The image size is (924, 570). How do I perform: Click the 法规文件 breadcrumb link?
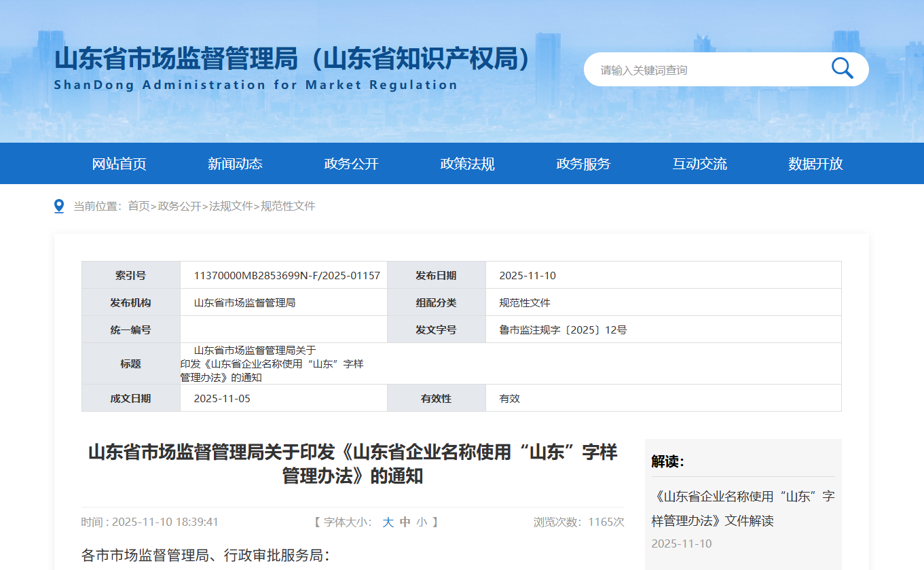point(231,206)
